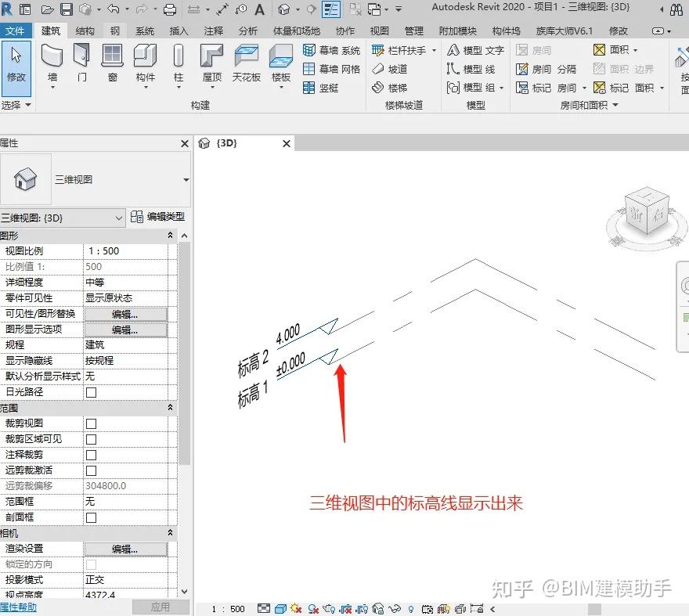This screenshot has height=616, width=689.
Task: Click the Stair tool
Action: pyautogui.click(x=390, y=88)
